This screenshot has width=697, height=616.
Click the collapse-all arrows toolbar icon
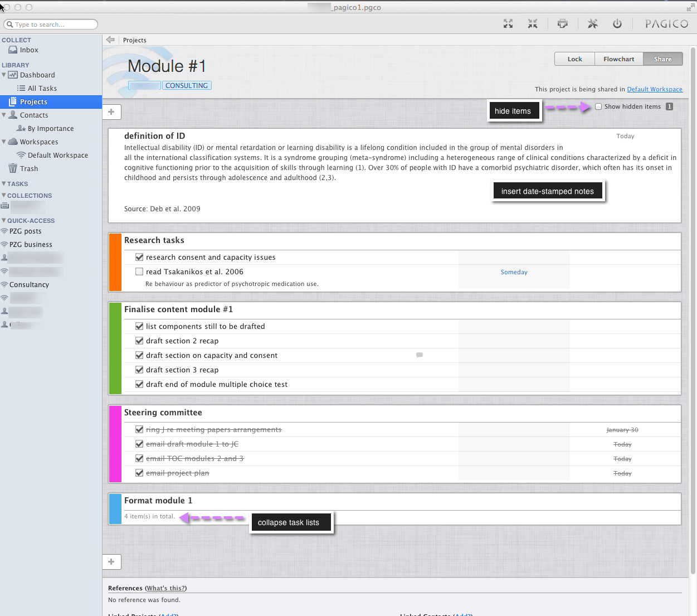(x=533, y=23)
